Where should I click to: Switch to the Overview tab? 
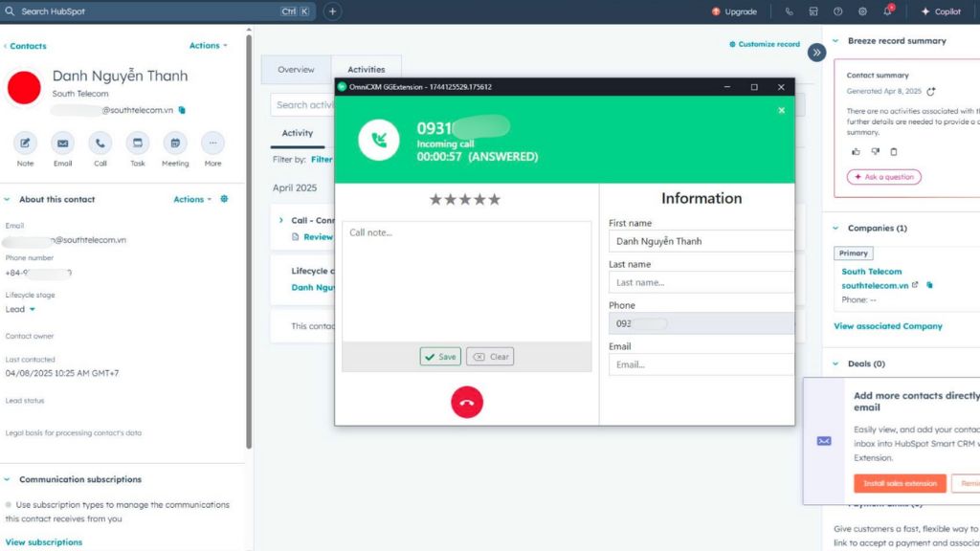297,69
